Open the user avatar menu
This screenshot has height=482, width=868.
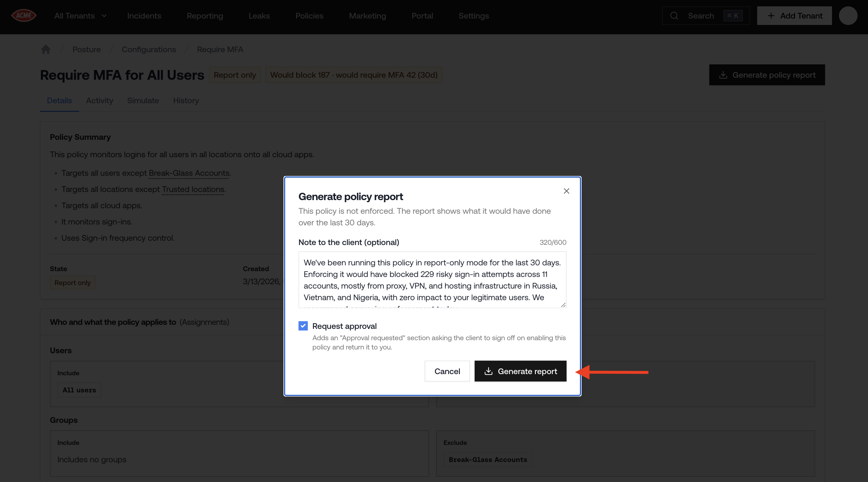[848, 15]
